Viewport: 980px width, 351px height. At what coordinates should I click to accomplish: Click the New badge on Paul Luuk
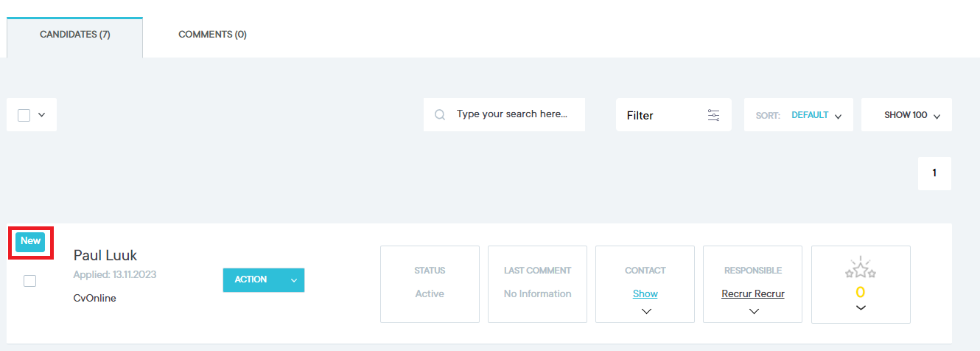point(30,241)
